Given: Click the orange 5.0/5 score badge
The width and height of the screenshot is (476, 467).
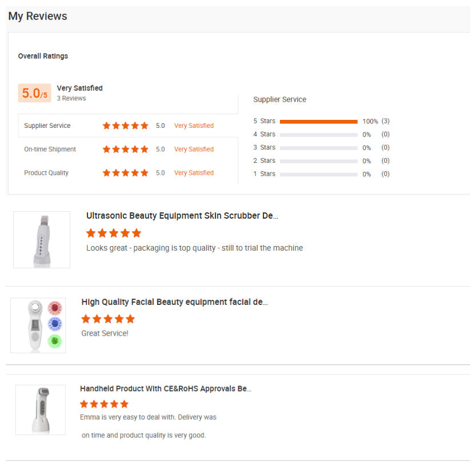Looking at the screenshot, I should click(34, 93).
